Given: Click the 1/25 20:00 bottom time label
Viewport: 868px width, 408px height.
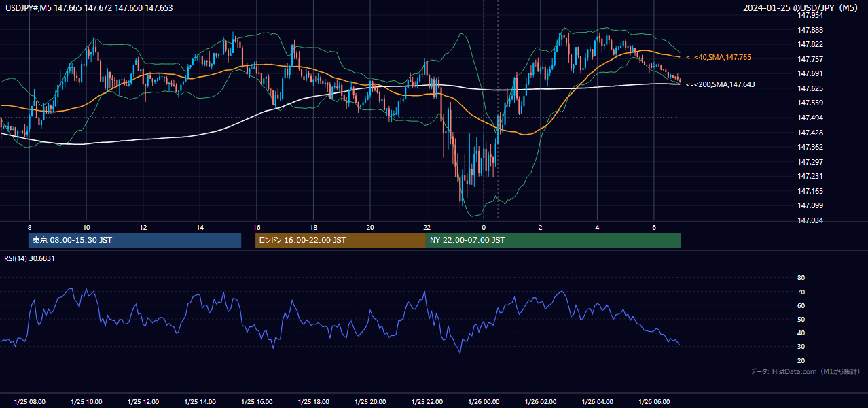Looking at the screenshot, I should pyautogui.click(x=370, y=402).
